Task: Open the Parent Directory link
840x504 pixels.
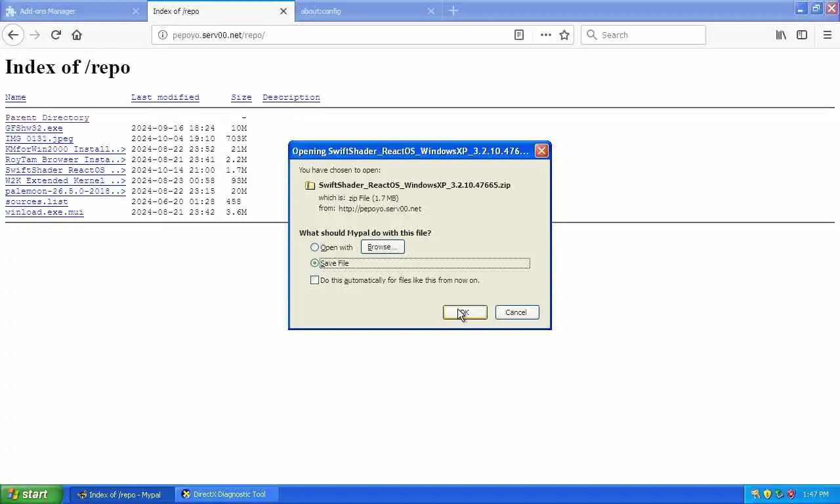Action: (47, 117)
